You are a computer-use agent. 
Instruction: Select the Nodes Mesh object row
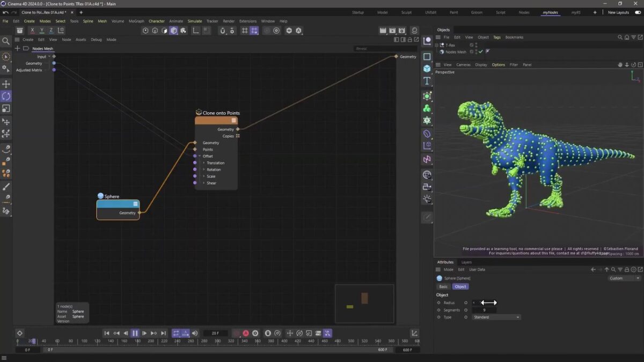[x=456, y=52]
